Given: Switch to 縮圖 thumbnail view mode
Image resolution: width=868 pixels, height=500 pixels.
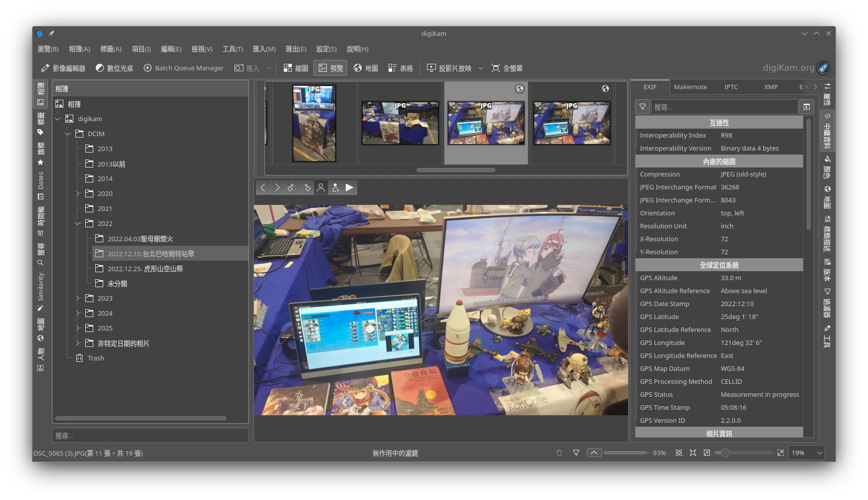Looking at the screenshot, I should 295,68.
